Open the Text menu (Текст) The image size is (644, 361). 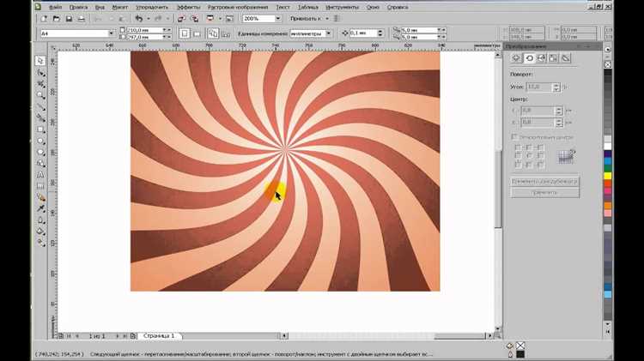[283, 7]
